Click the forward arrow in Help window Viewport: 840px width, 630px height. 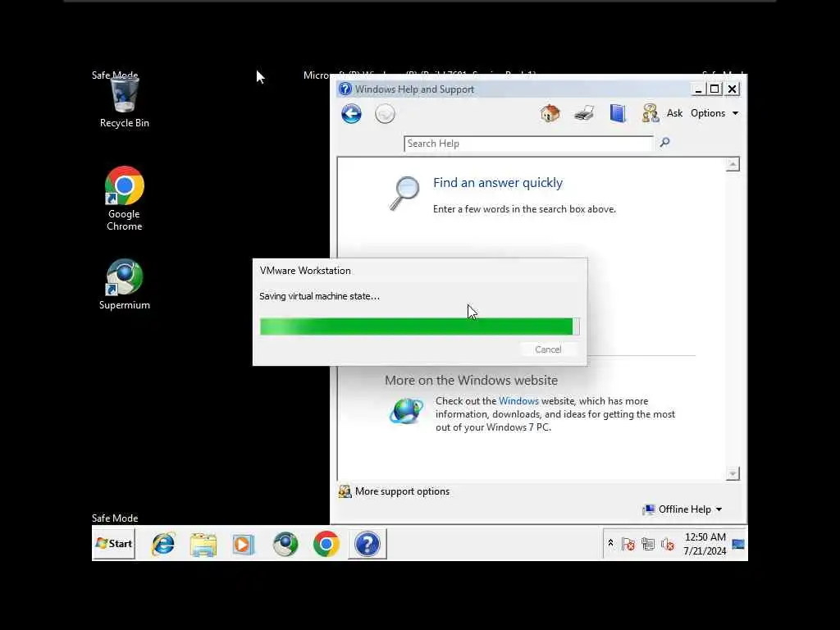pos(385,113)
